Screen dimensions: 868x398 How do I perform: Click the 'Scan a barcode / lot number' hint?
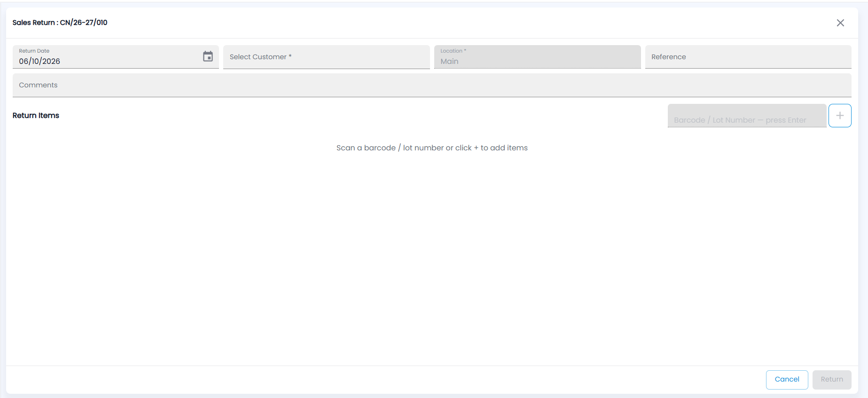[432, 148]
